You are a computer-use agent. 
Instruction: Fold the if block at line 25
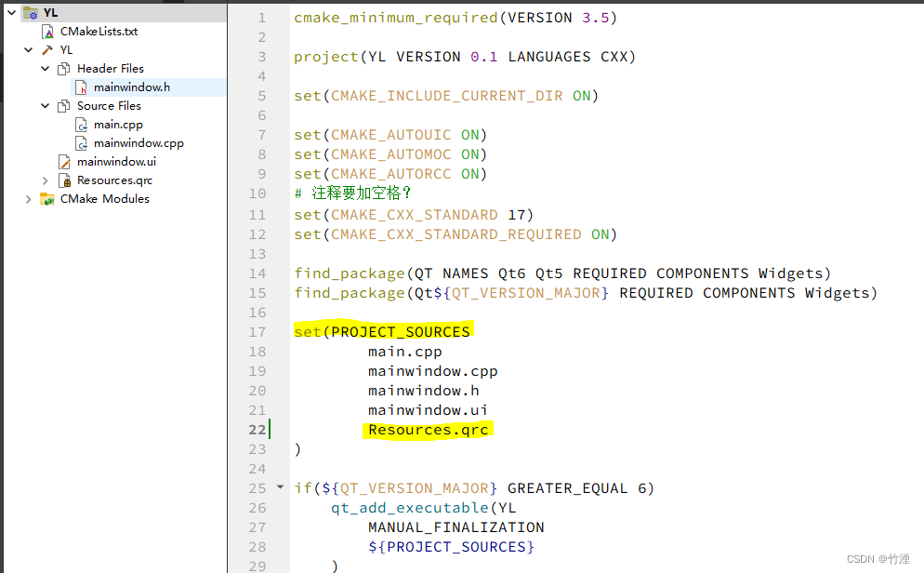tap(281, 486)
